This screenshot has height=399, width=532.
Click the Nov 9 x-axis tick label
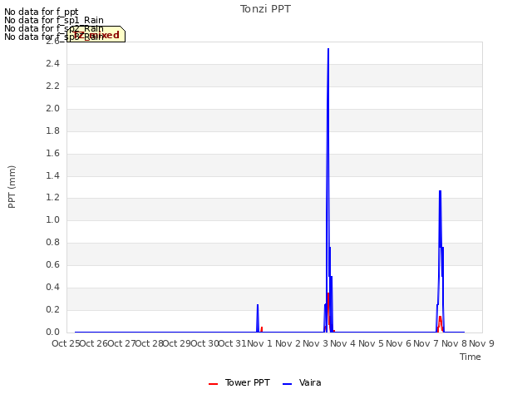(x=481, y=343)
